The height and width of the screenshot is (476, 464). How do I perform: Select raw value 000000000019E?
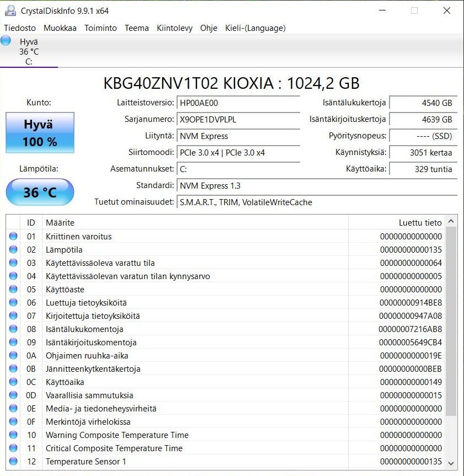point(411,355)
